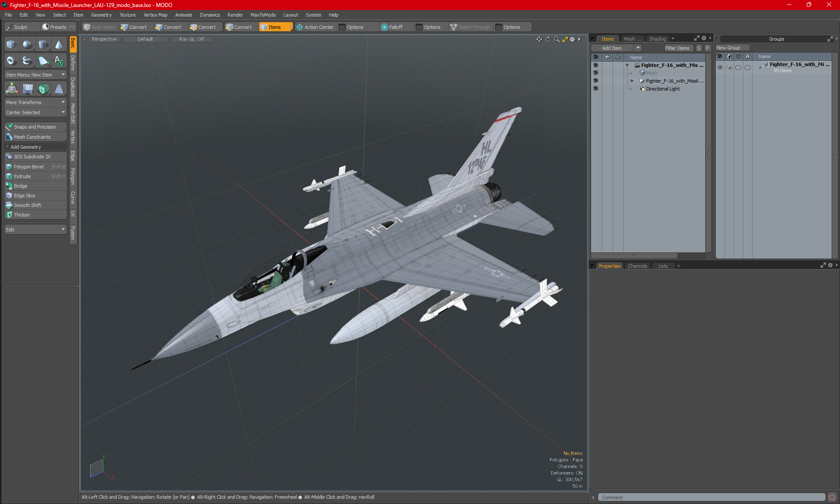Open the viewport settings gear
This screenshot has width=840, height=504.
coord(572,39)
